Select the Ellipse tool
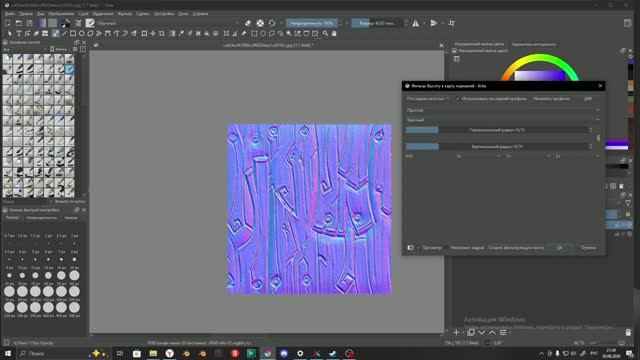 coord(82,33)
